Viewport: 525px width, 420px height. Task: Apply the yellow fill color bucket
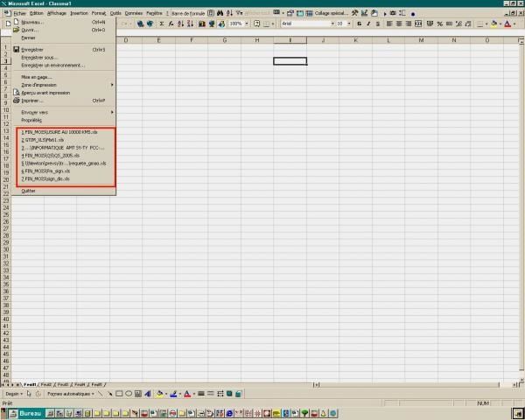coord(493,24)
